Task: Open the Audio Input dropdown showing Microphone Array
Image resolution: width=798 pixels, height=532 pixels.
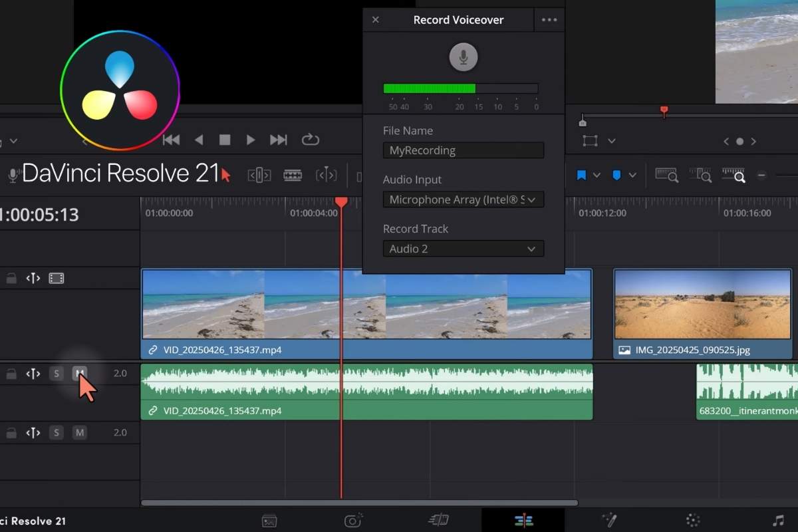Action: click(x=464, y=199)
